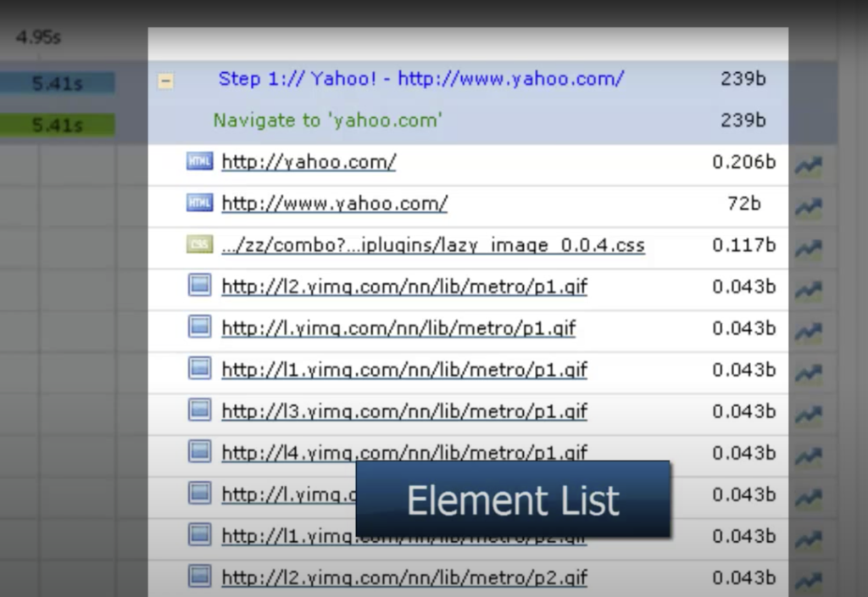Open the trend chart for l2.yimg.com p1.gif
Image resolution: width=868 pixels, height=597 pixels.
[x=809, y=290]
